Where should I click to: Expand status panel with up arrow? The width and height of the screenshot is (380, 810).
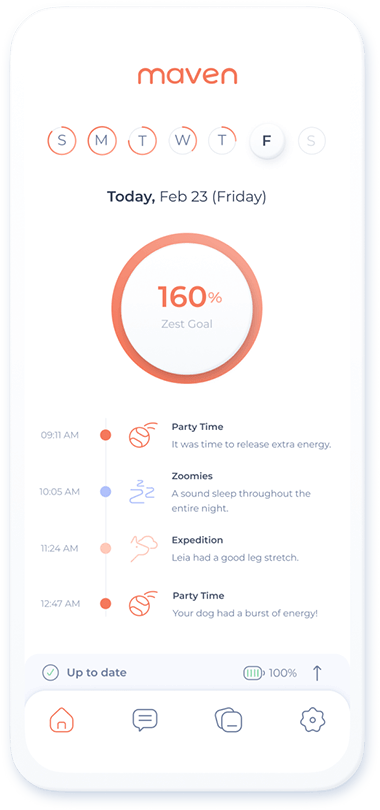click(x=317, y=673)
